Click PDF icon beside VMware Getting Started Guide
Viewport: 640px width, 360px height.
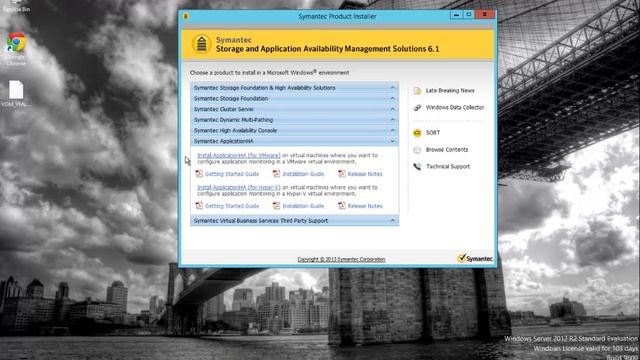click(199, 174)
